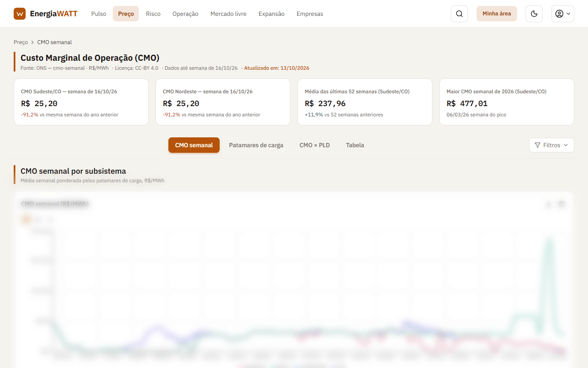Click the 'Custo Marginal de Operação (CMO)' heading

pyautogui.click(x=90, y=58)
